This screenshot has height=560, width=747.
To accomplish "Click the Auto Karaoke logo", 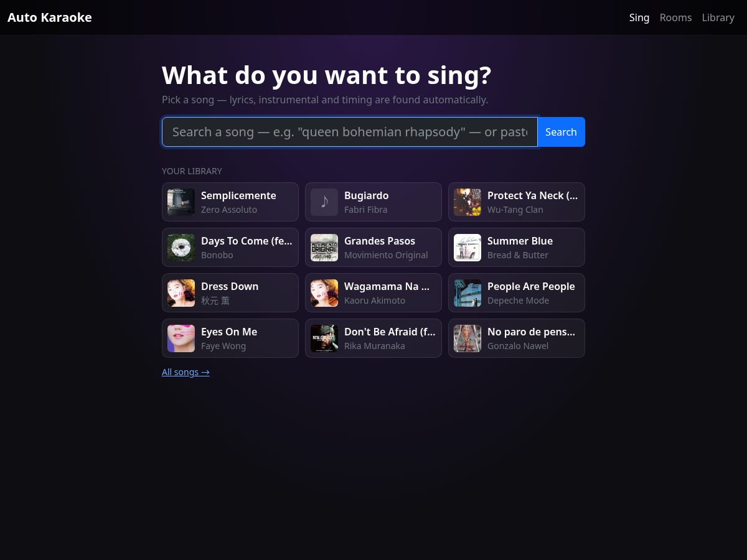I will coord(50,17).
